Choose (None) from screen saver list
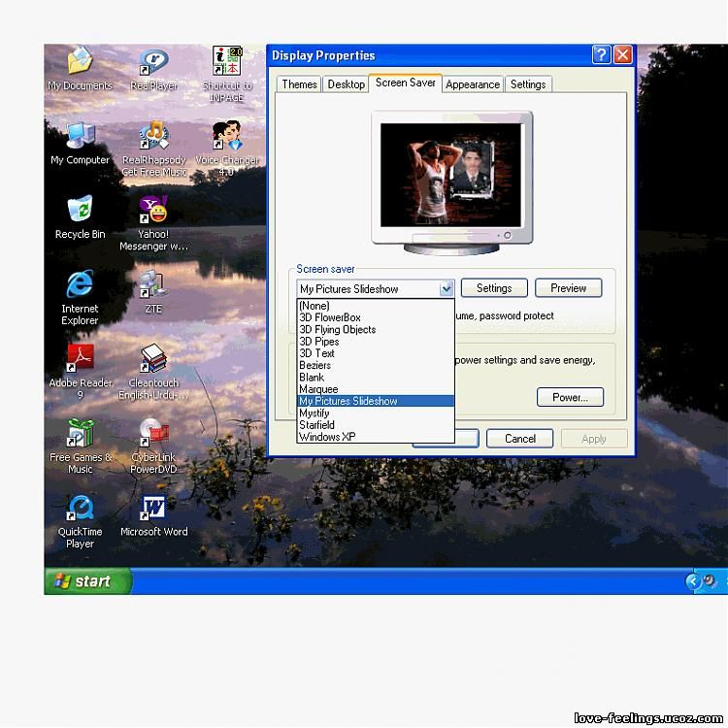 click(x=375, y=306)
